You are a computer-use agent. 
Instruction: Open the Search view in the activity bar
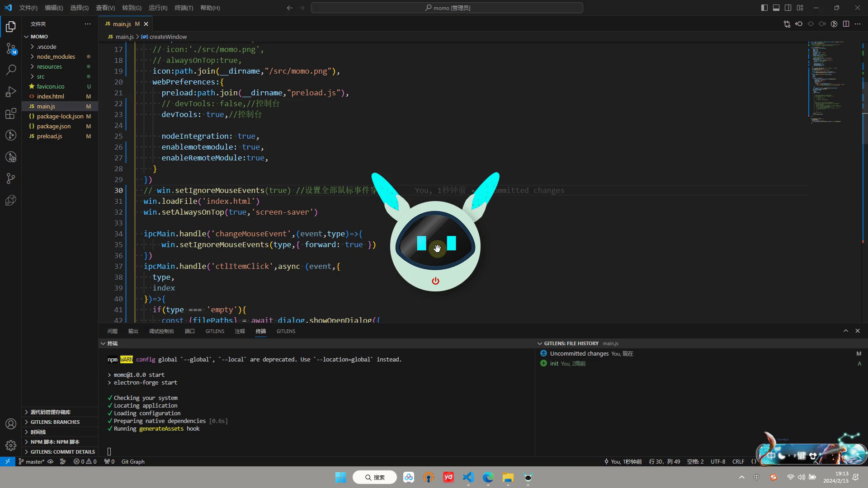11,70
